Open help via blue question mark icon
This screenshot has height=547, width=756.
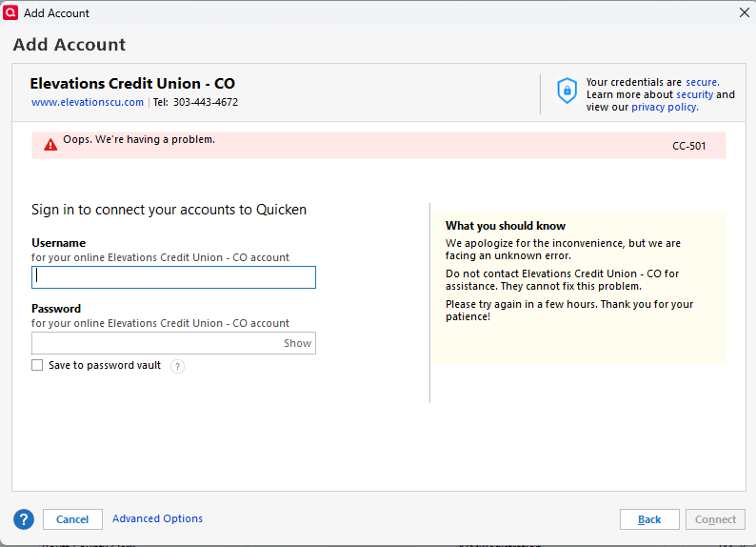click(24, 519)
